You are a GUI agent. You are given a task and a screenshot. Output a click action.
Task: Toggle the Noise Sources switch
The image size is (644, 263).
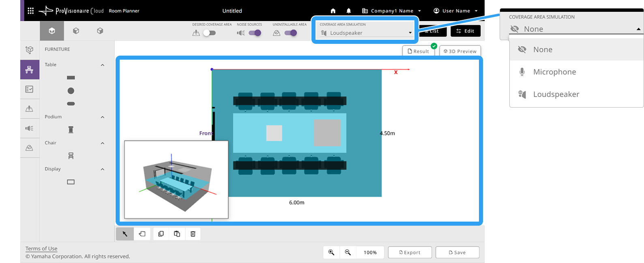pos(255,33)
